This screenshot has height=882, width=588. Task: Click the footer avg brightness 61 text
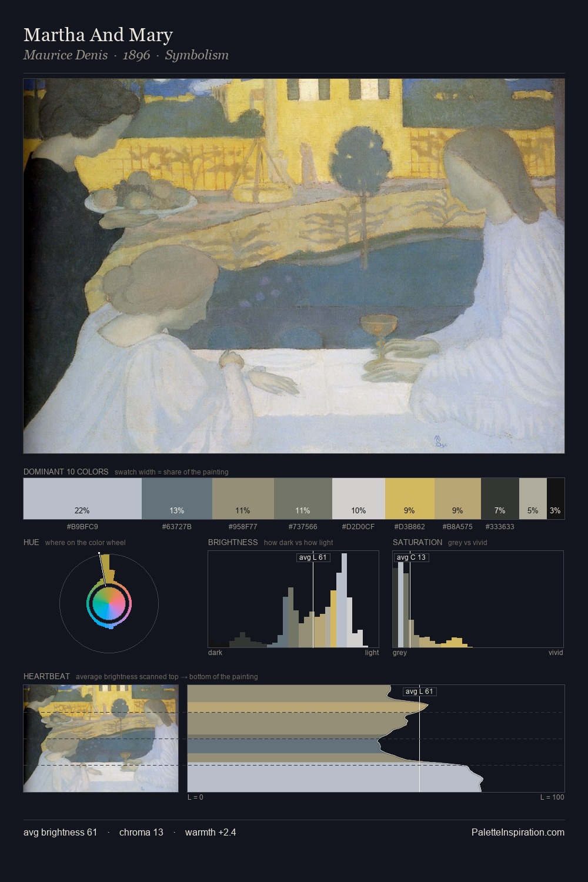(x=61, y=832)
